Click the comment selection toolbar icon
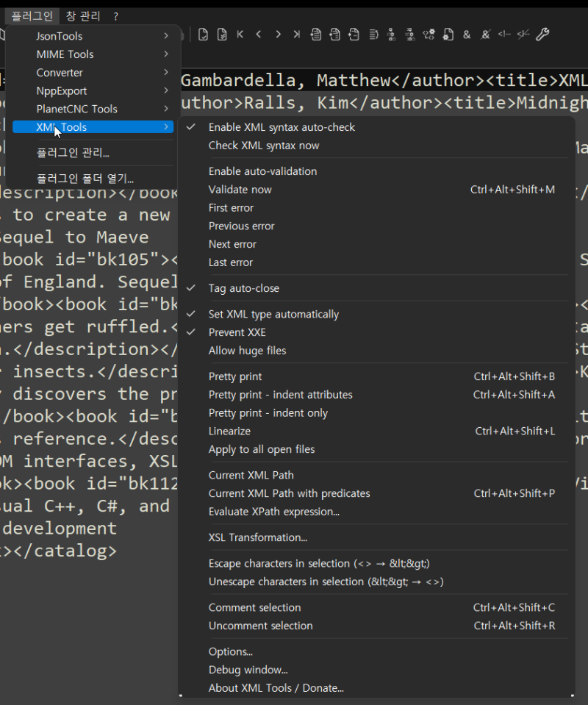 [x=504, y=34]
